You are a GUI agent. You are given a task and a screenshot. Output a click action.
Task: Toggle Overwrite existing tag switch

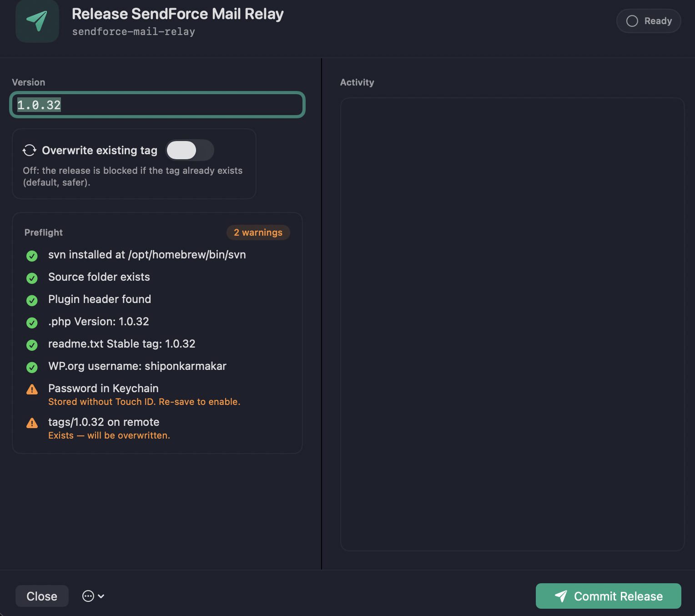190,150
